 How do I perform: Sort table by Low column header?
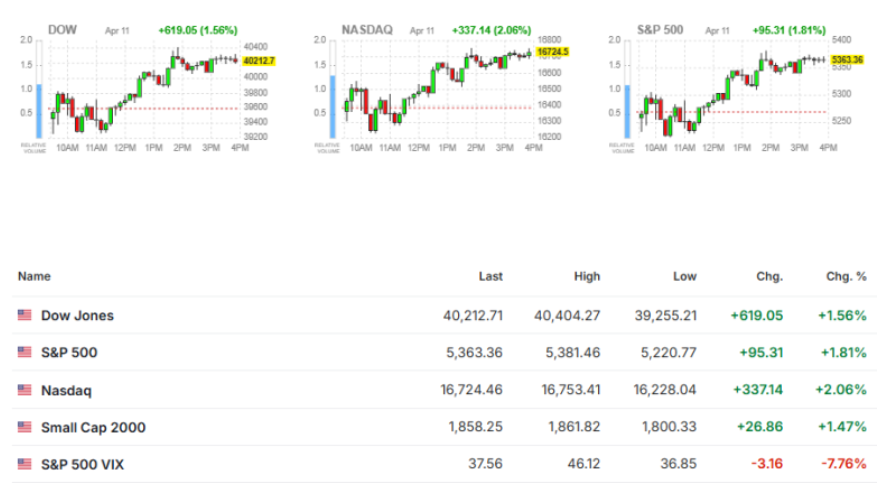tap(684, 276)
